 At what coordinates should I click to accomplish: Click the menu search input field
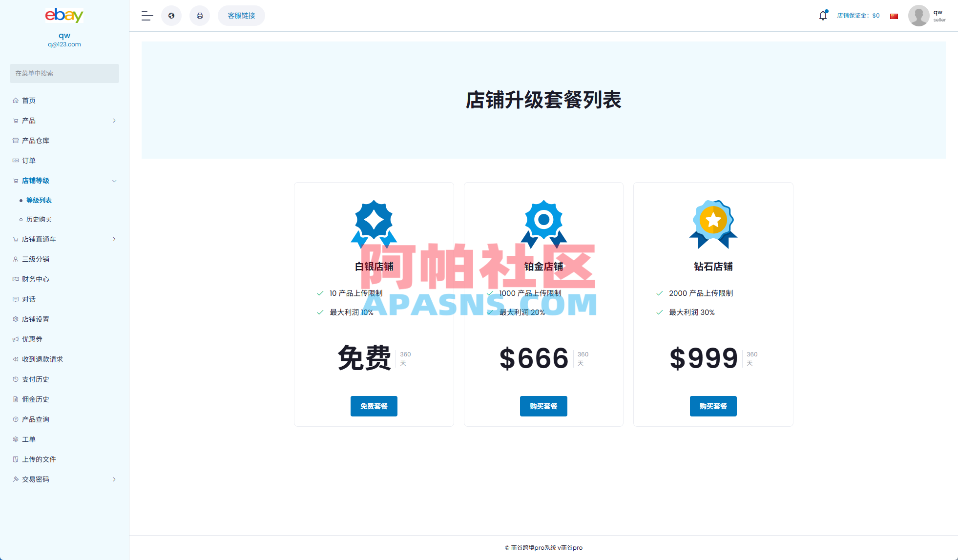click(x=64, y=73)
